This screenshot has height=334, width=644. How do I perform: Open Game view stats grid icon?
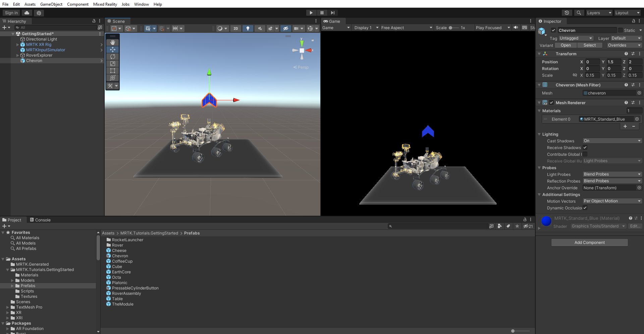[x=525, y=27]
